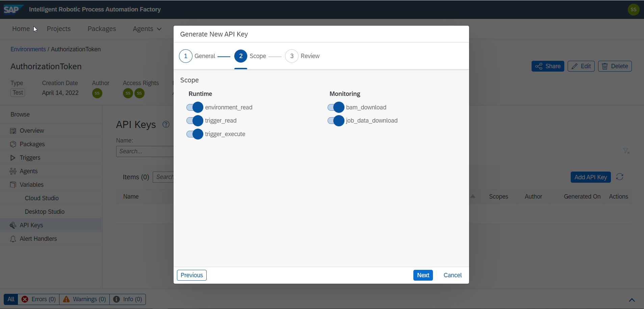Click the Alert Handlers bell icon
Screen dimensions: 644x309
13,239
